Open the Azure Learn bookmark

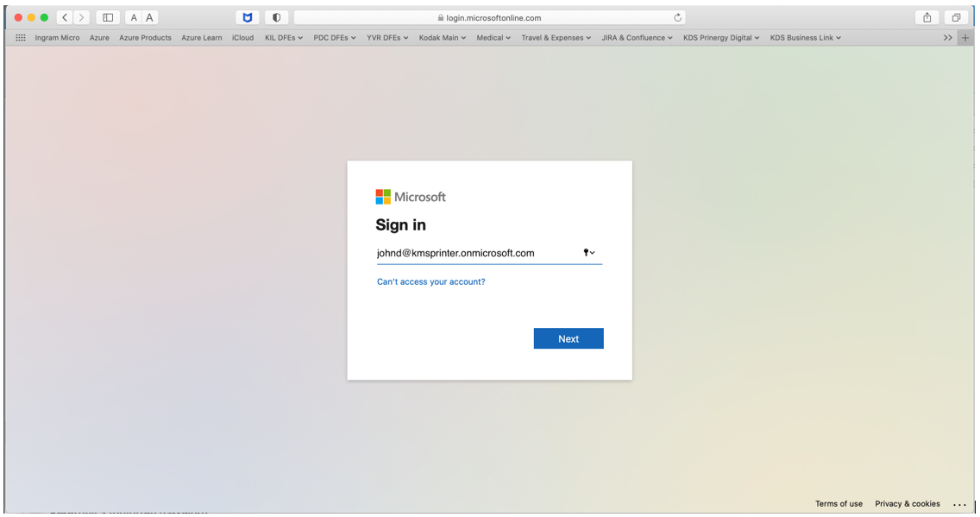tap(202, 37)
